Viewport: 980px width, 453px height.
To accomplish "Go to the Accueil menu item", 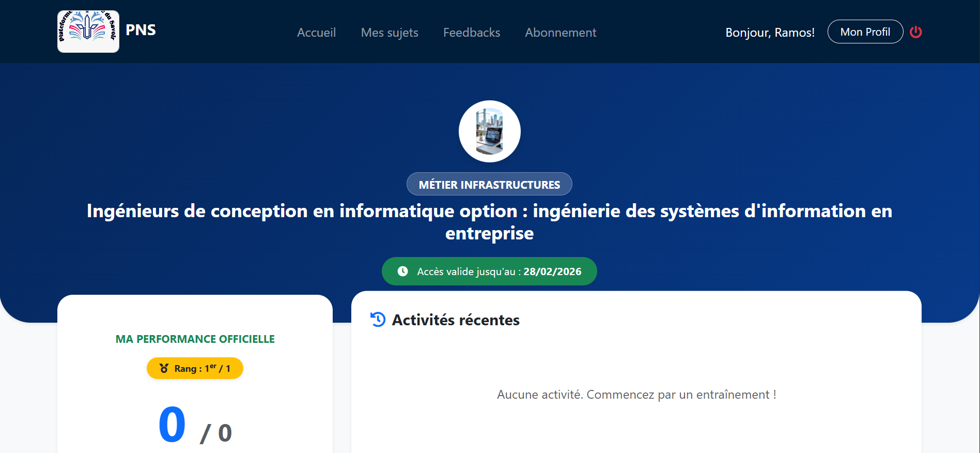I will (x=316, y=33).
